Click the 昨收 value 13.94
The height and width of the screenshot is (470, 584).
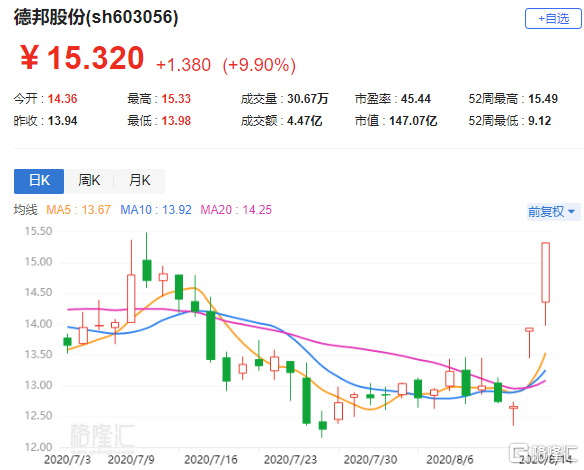coord(62,121)
